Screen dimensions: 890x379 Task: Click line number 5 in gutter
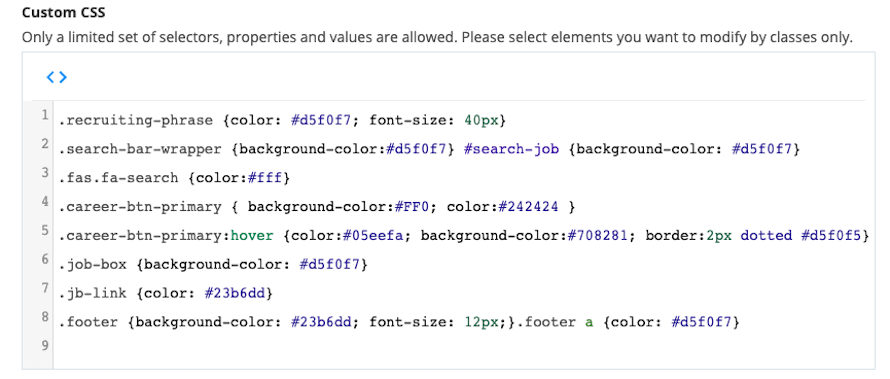(x=44, y=230)
